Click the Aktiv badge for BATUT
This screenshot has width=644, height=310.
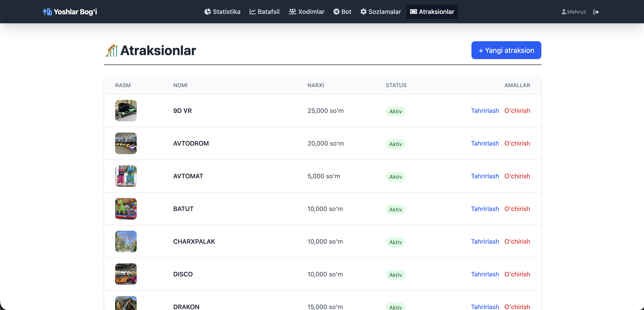395,209
